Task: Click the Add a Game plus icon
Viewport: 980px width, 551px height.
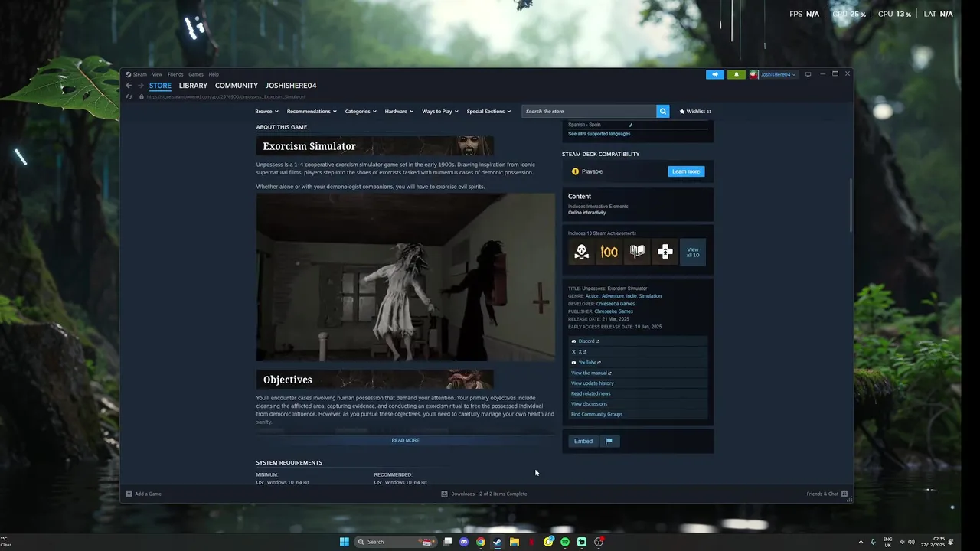Action: click(x=129, y=494)
